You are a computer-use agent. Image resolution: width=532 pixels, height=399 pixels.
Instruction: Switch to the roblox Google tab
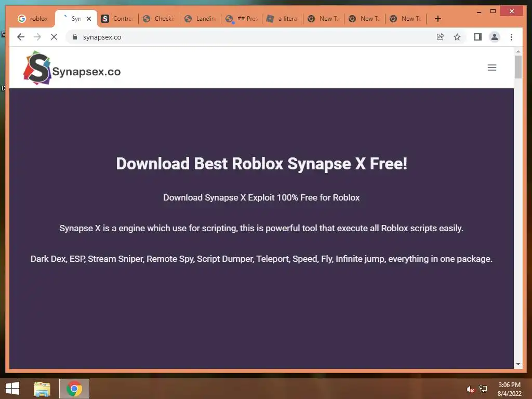pyautogui.click(x=33, y=19)
